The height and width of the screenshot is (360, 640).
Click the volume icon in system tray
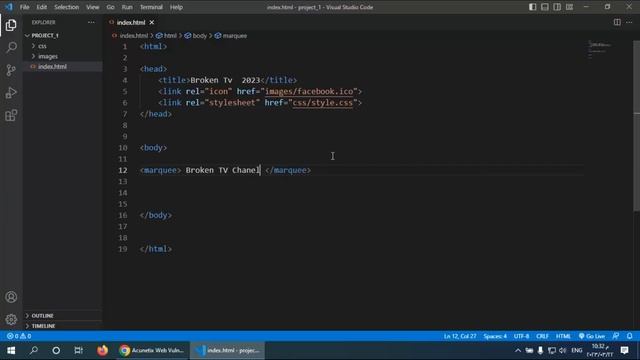coord(562,350)
